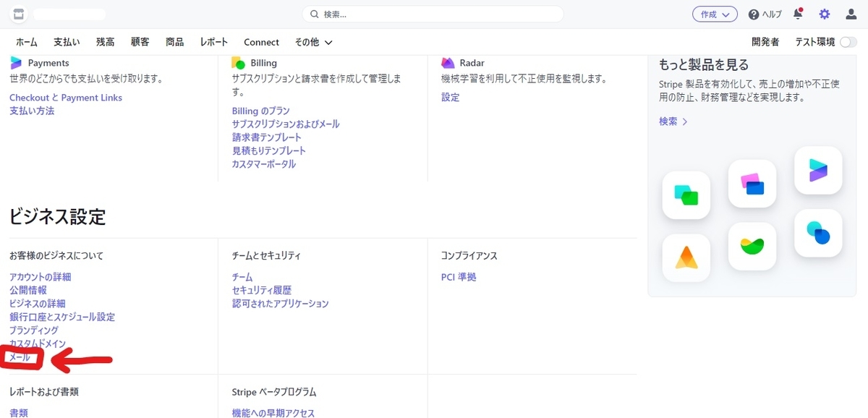The height and width of the screenshot is (418, 868).
Task: Expand the その他 menu
Action: pyautogui.click(x=314, y=42)
